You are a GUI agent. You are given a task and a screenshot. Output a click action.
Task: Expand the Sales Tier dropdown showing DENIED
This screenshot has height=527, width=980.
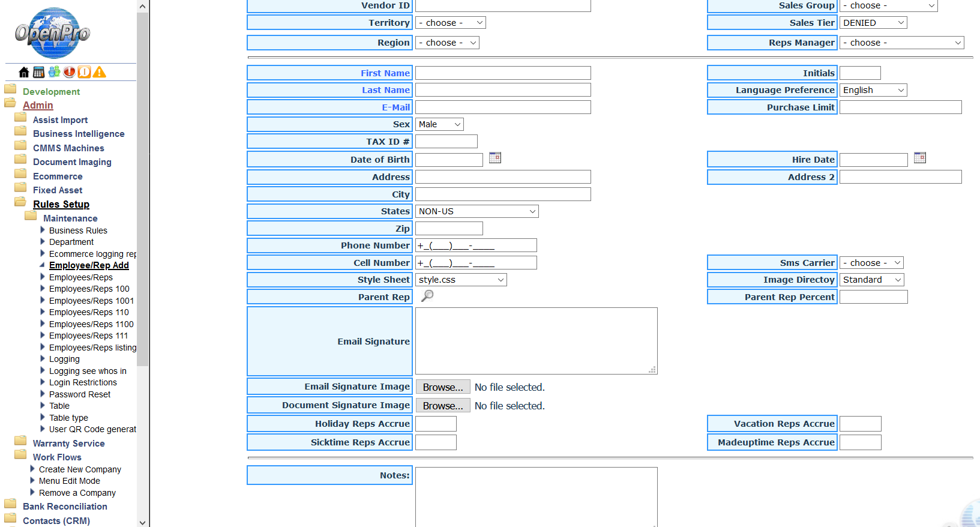pyautogui.click(x=873, y=23)
